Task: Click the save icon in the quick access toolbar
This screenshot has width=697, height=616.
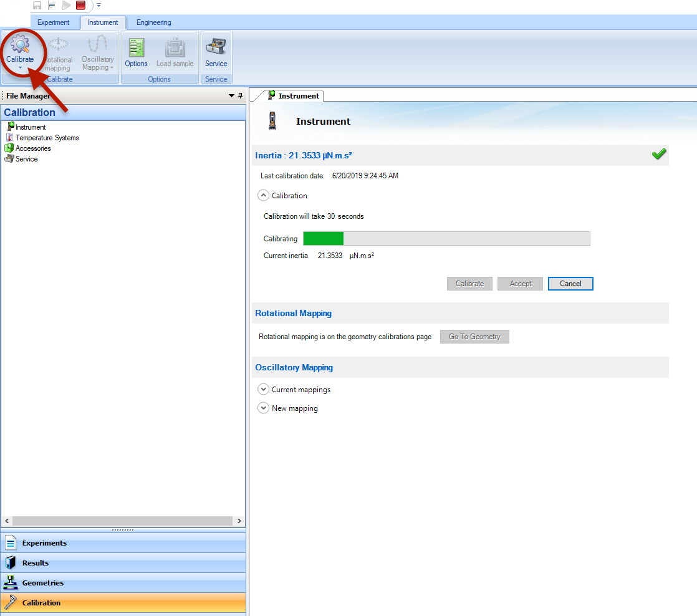Action: pyautogui.click(x=37, y=6)
